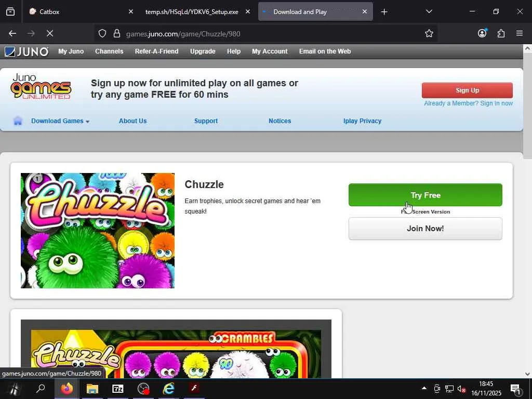Image resolution: width=532 pixels, height=399 pixels.
Task: Click Firefox icon in taskbar
Action: 67,389
